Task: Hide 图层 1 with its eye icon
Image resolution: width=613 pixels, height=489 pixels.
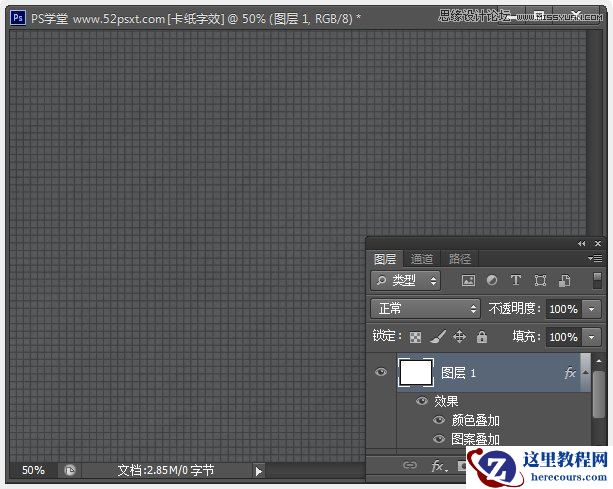Action: [x=381, y=372]
